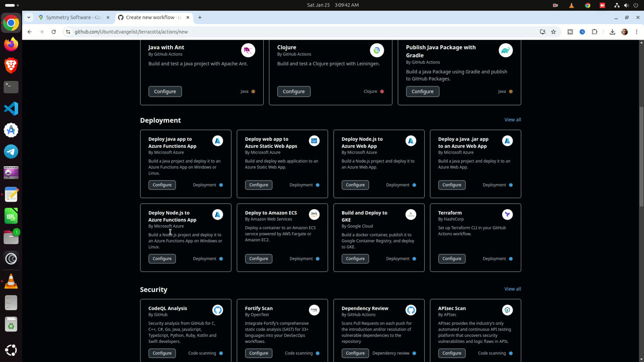The width and height of the screenshot is (644, 362).
Task: Click the Deployment section heading
Action: 160,120
